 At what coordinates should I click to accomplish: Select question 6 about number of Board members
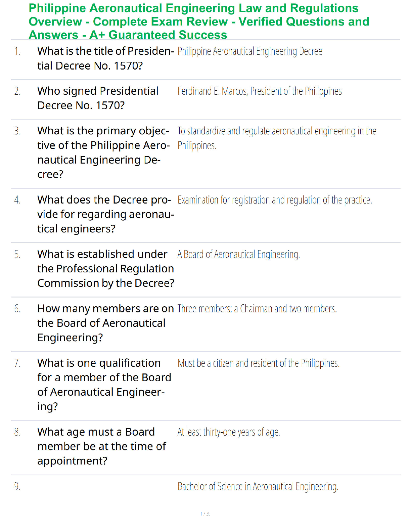[106, 323]
